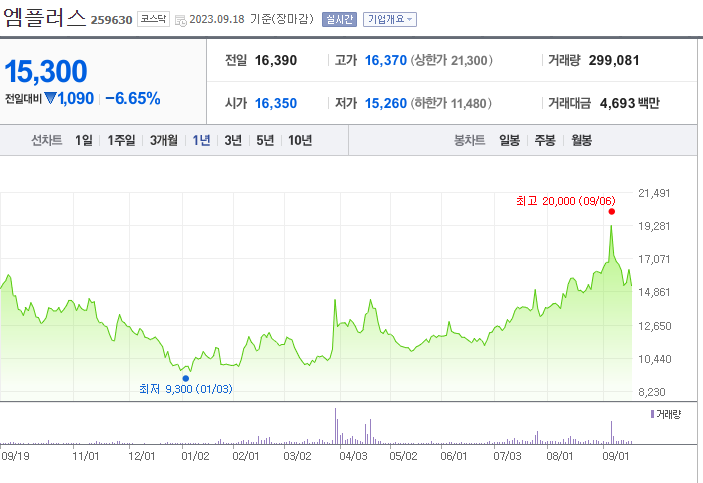Viewport: 703px width, 483px height.
Task: Click the purple 거래량 legend icon
Action: [x=652, y=414]
